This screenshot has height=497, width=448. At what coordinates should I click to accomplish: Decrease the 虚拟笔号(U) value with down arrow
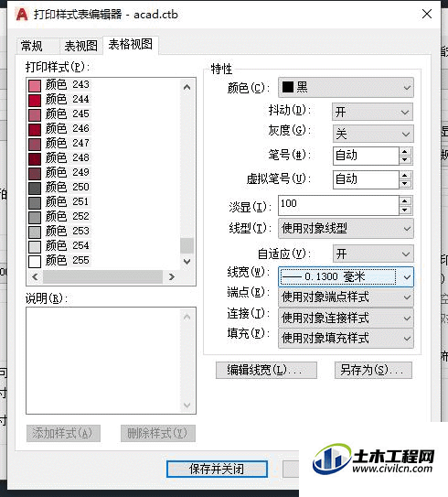tap(405, 184)
